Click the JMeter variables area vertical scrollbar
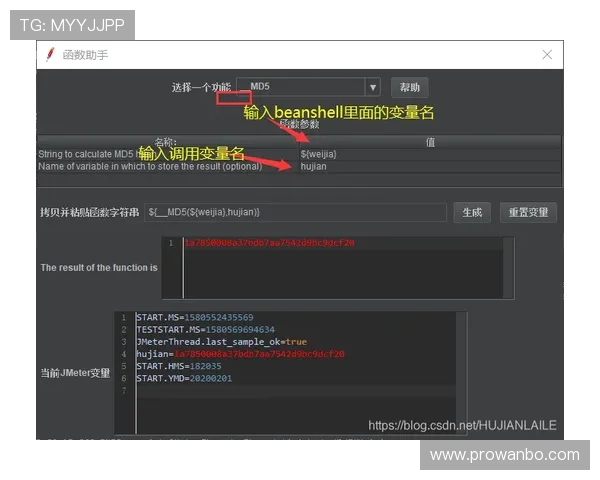The width and height of the screenshot is (600, 480). 461,373
